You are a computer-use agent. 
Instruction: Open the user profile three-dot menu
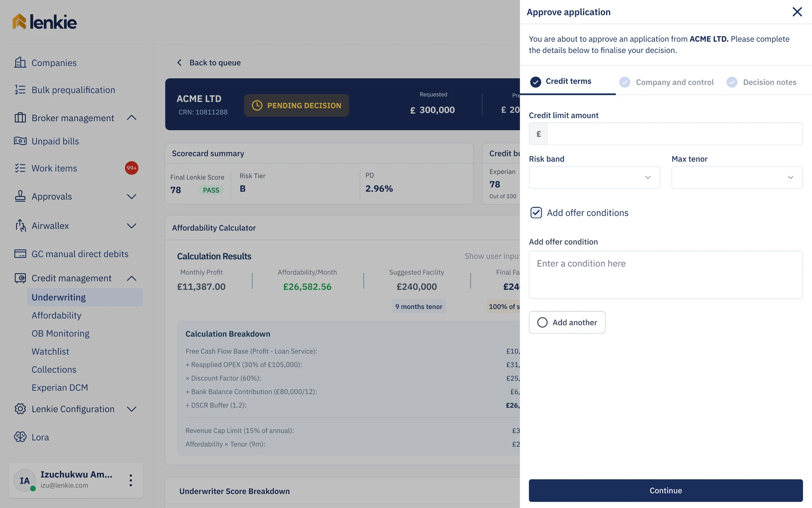[x=131, y=480]
